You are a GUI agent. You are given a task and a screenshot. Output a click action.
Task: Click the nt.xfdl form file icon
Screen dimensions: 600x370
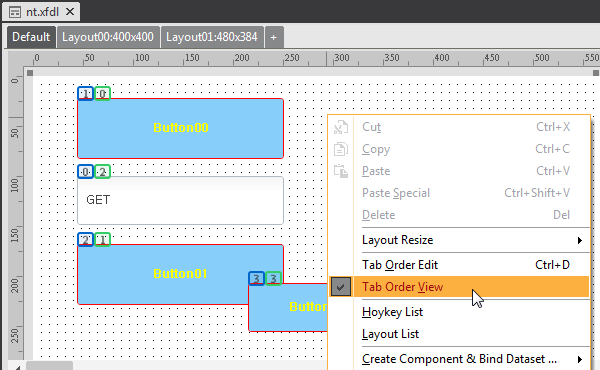(x=15, y=12)
